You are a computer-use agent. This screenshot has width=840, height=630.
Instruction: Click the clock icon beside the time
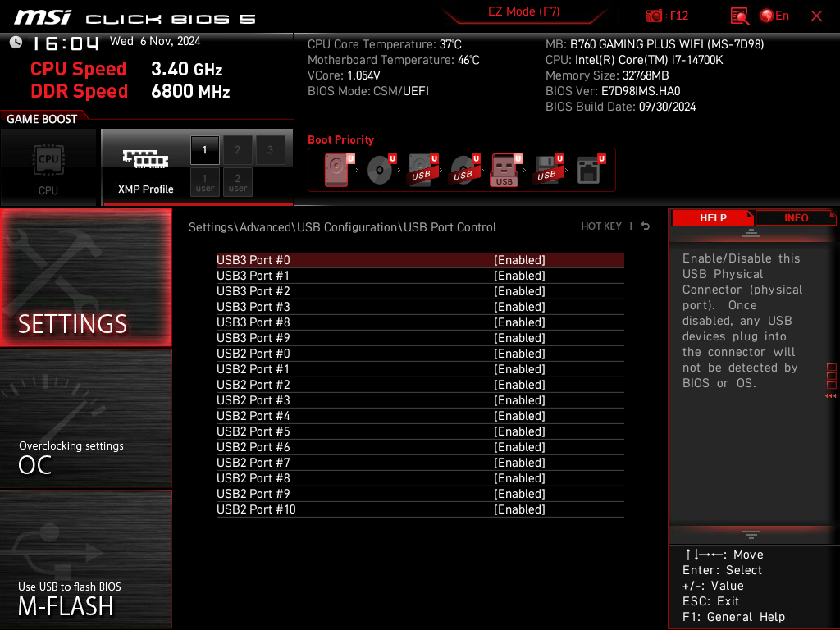pos(16,43)
